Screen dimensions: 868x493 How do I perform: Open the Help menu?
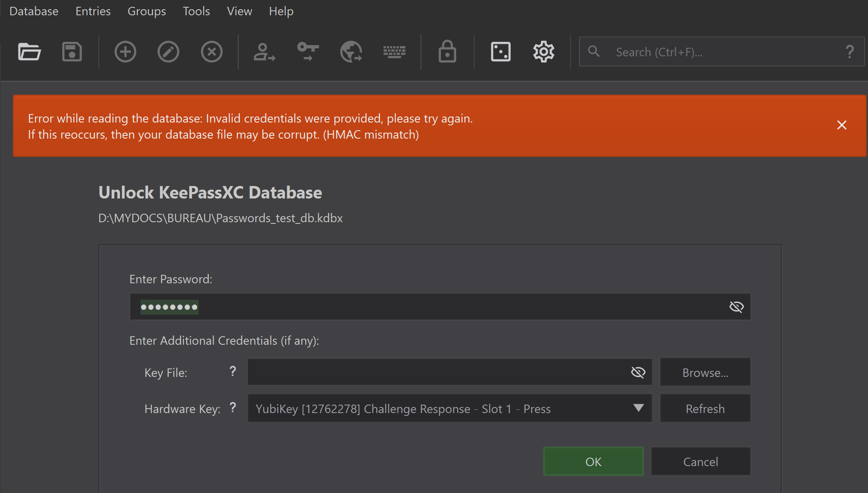point(281,11)
